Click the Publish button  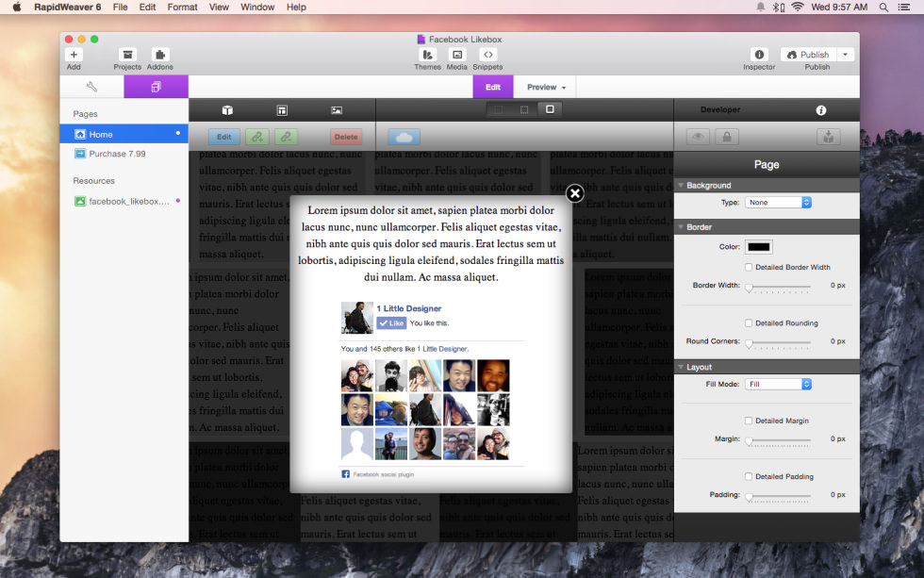809,55
